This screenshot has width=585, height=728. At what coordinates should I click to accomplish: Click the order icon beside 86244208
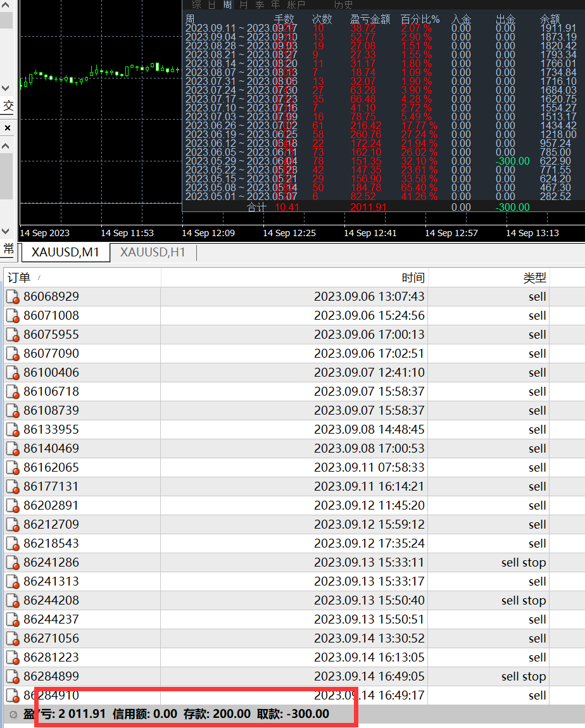click(13, 601)
